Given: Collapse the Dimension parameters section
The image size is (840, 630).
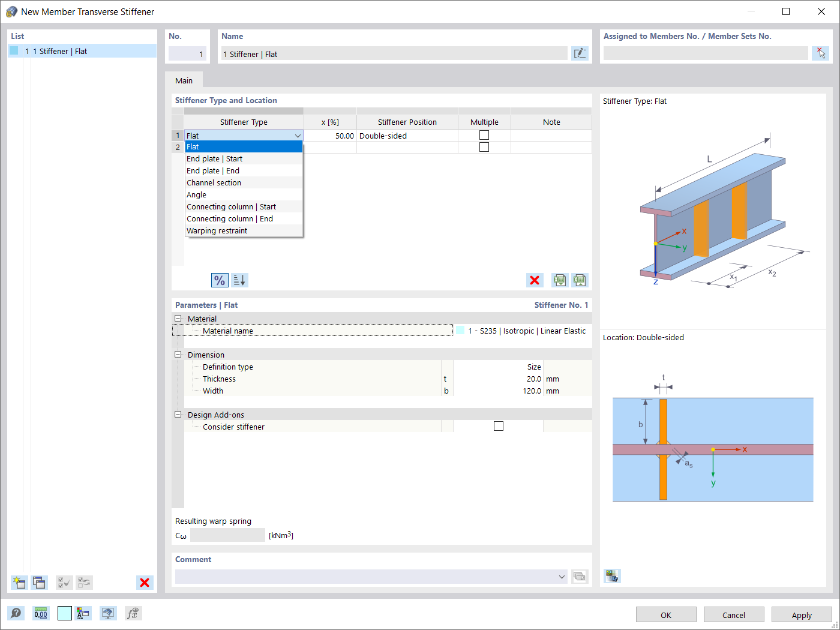Looking at the screenshot, I should [x=178, y=354].
